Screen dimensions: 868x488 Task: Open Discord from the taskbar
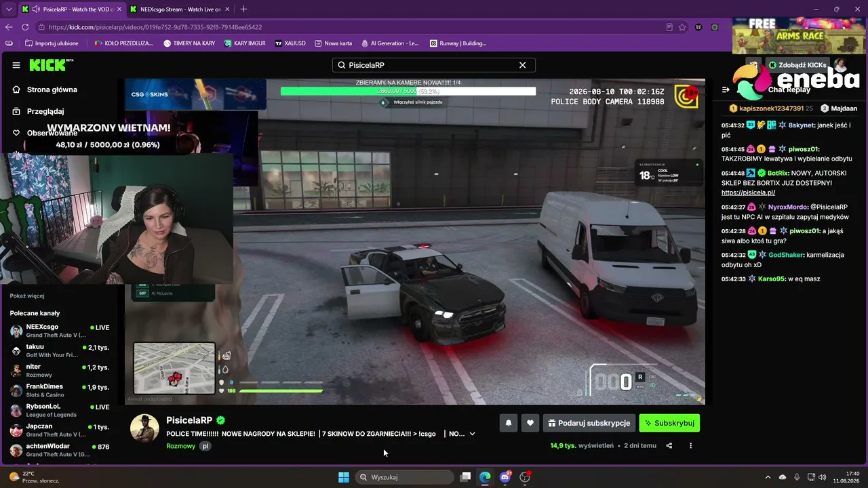(x=505, y=477)
